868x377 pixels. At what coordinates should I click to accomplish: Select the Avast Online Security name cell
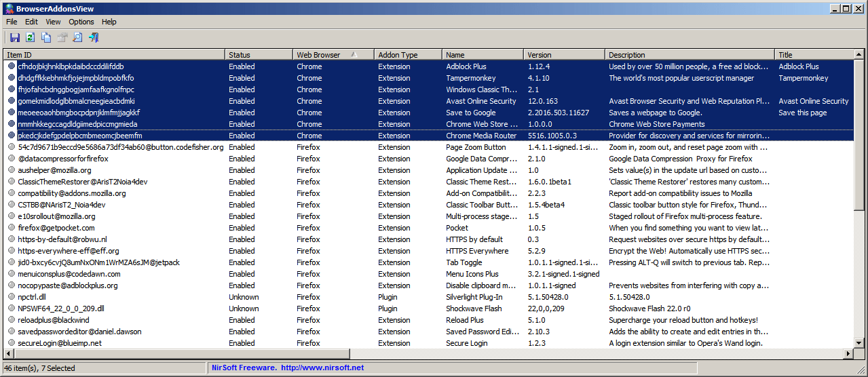click(x=481, y=101)
